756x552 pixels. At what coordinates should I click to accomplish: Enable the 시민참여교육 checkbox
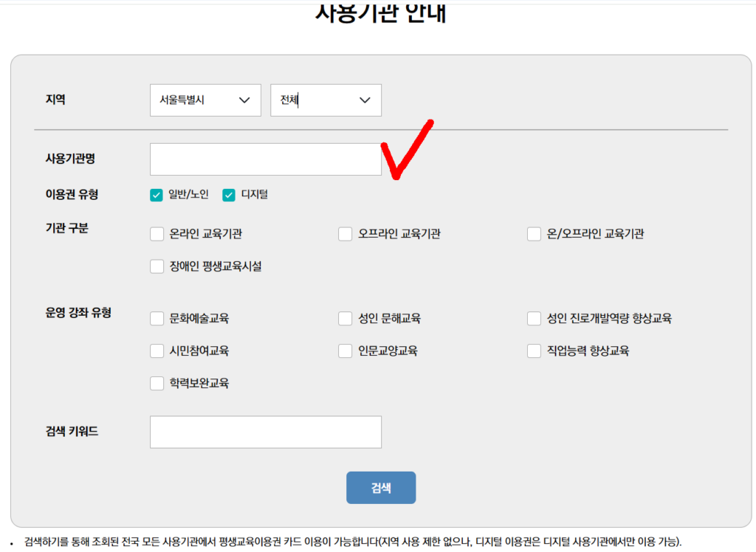[157, 351]
